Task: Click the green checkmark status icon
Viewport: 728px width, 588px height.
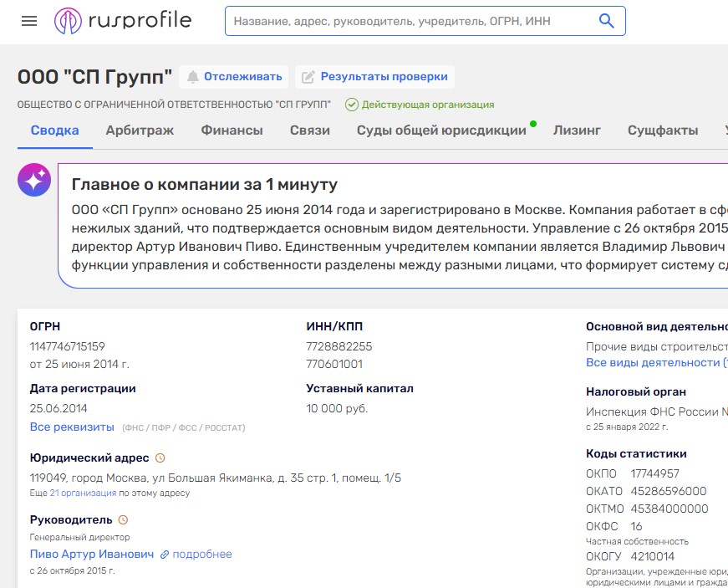Action: click(352, 105)
